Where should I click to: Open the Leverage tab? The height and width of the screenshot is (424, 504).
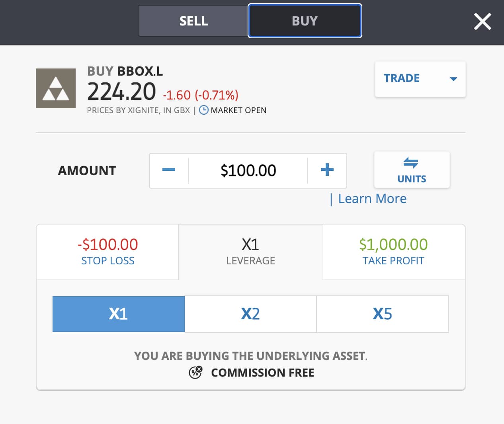[250, 252]
